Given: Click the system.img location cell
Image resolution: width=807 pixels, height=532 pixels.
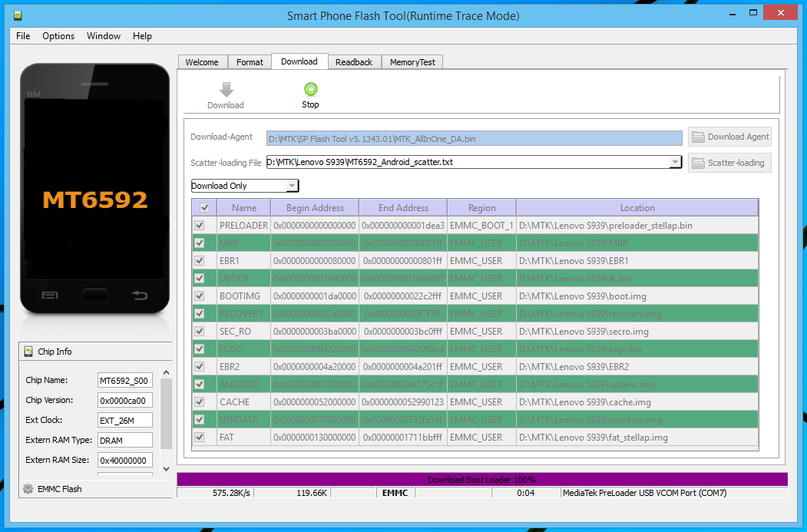Looking at the screenshot, I should click(637, 385).
